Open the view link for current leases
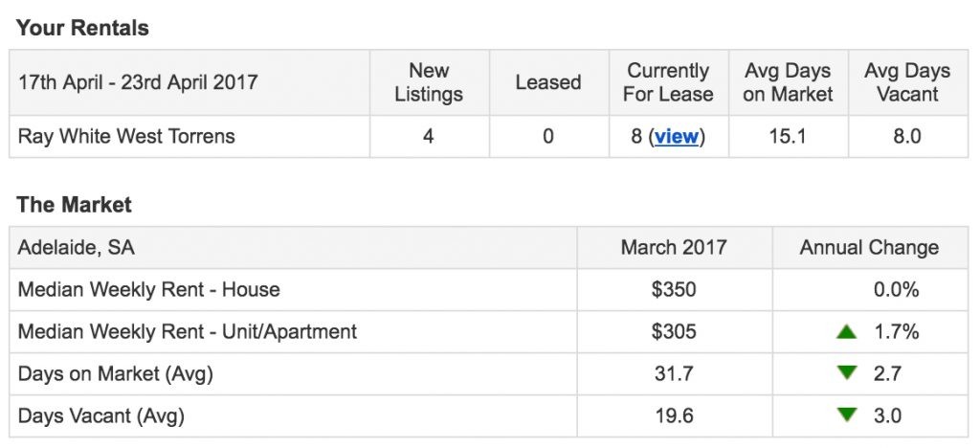The image size is (980, 448). [x=677, y=136]
